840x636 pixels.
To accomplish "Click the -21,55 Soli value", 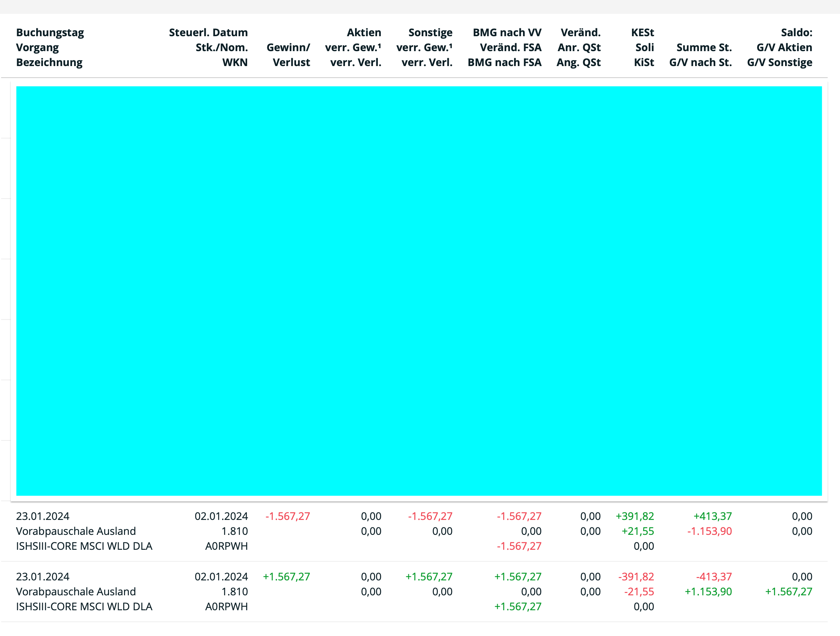I will (x=639, y=592).
